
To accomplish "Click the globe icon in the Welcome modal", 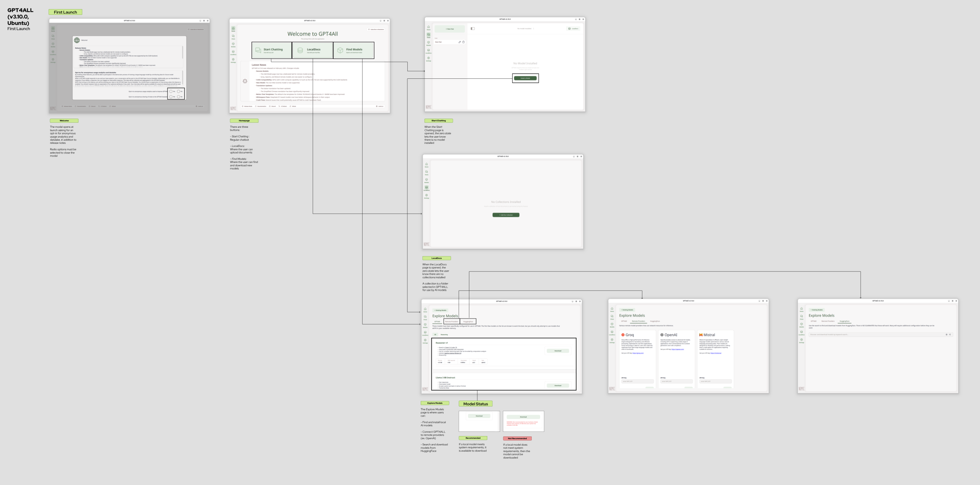I will pyautogui.click(x=77, y=40).
